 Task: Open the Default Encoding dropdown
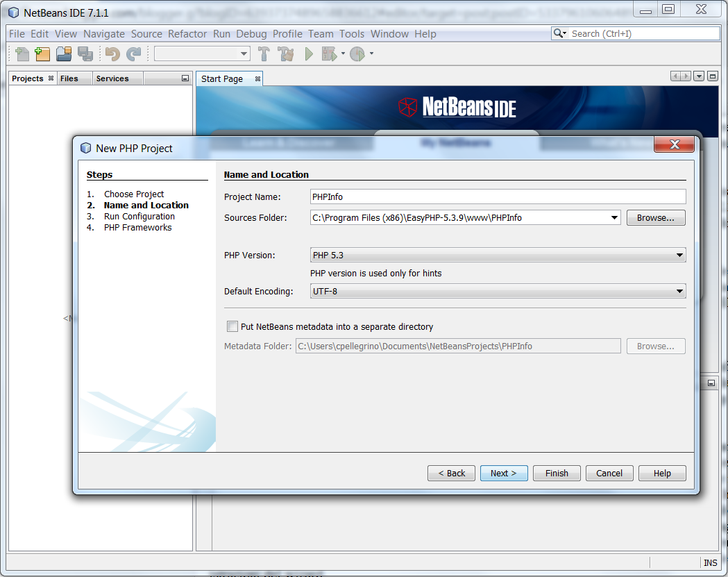[679, 291]
